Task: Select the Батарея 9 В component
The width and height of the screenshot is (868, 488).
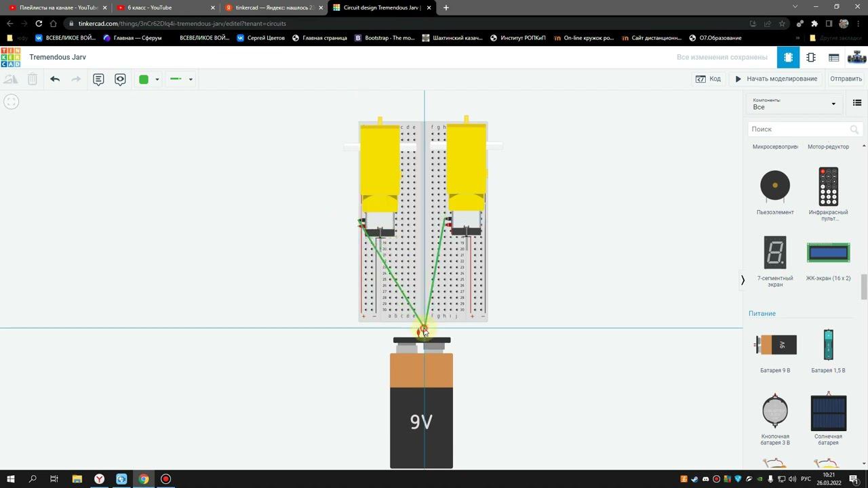Action: click(x=775, y=350)
